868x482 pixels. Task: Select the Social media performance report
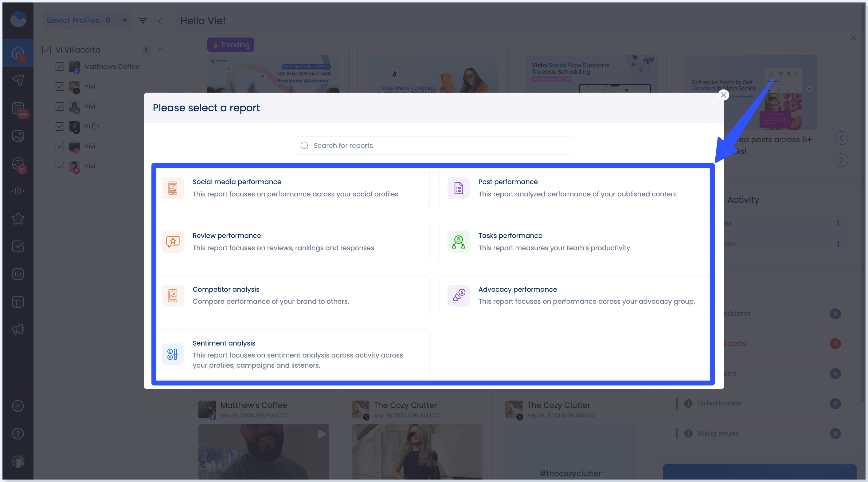(295, 188)
